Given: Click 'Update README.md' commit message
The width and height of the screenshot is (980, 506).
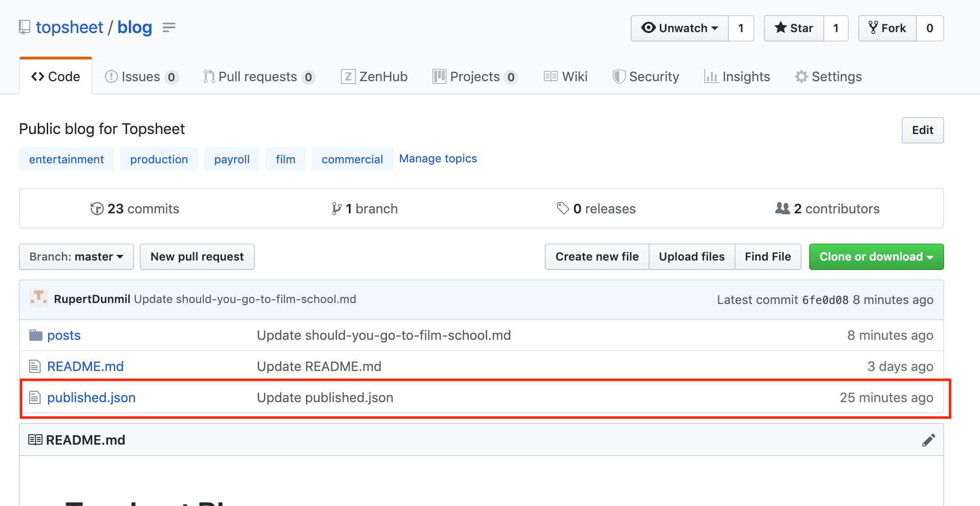Looking at the screenshot, I should [x=319, y=366].
